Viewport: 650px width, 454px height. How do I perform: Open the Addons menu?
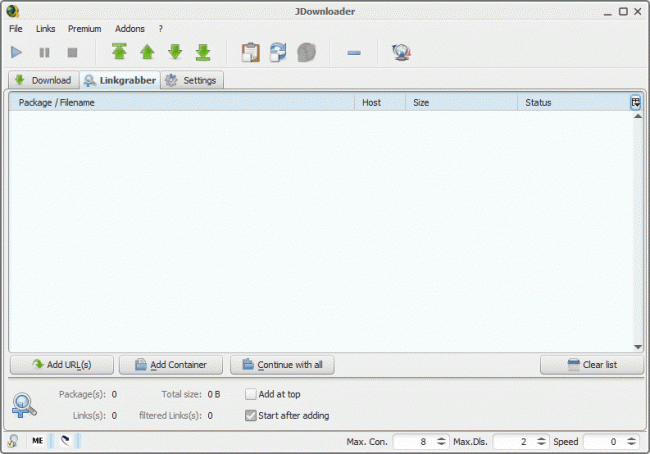pos(130,29)
